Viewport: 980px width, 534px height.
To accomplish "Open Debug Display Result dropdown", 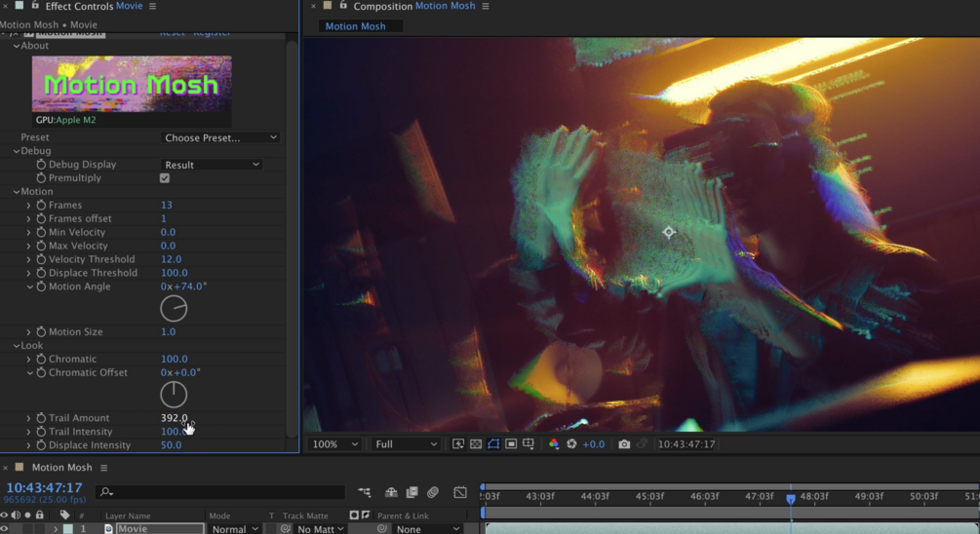I will (212, 165).
